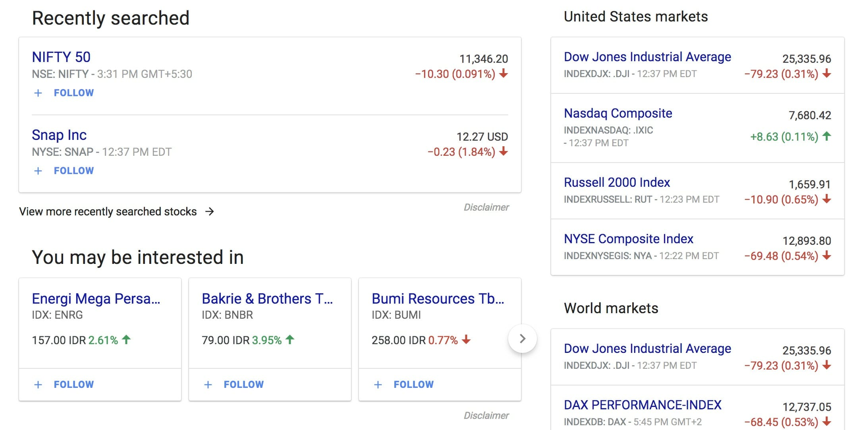
Task: Click NYSE Composite change −69.48 (0.54%)
Action: (781, 256)
